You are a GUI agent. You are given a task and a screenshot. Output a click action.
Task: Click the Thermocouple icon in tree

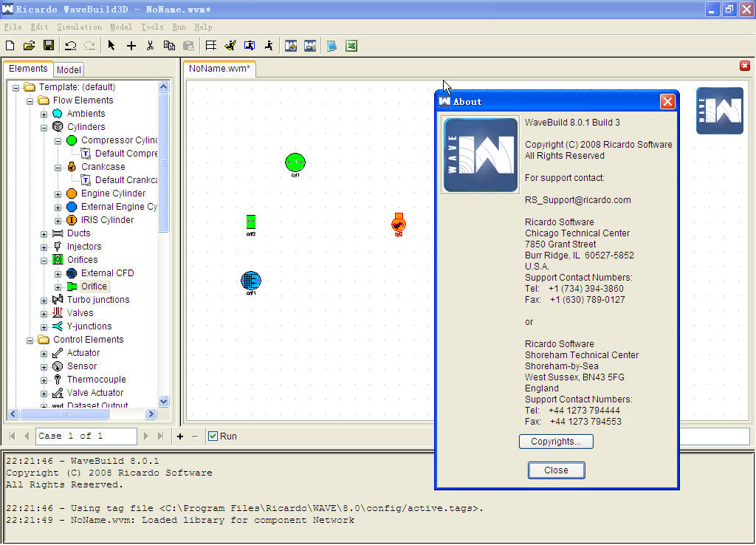tap(58, 380)
